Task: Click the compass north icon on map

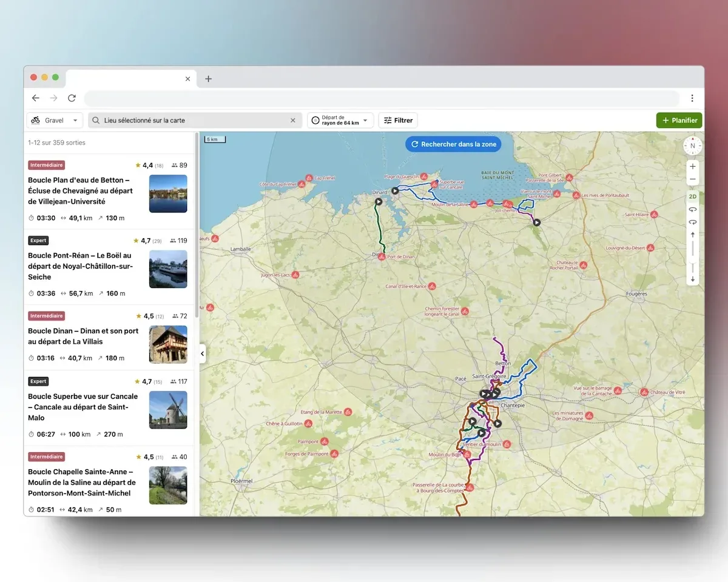Action: (x=692, y=145)
